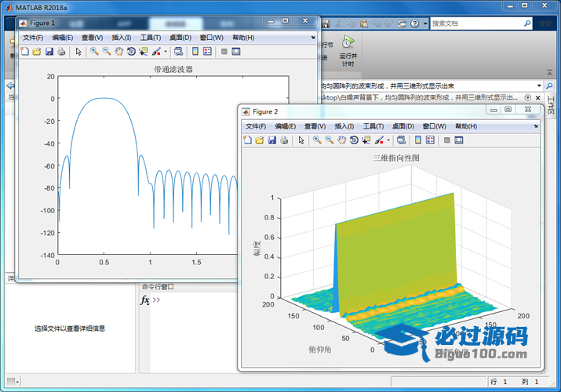The width and height of the screenshot is (561, 392).
Task: Open MATLAB Help question mark icon
Action: click(414, 24)
